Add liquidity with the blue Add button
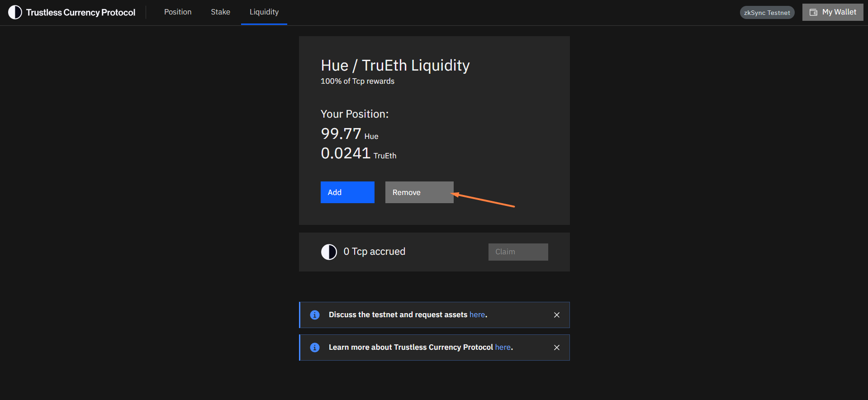Screen dimensions: 868x400 (347, 192)
